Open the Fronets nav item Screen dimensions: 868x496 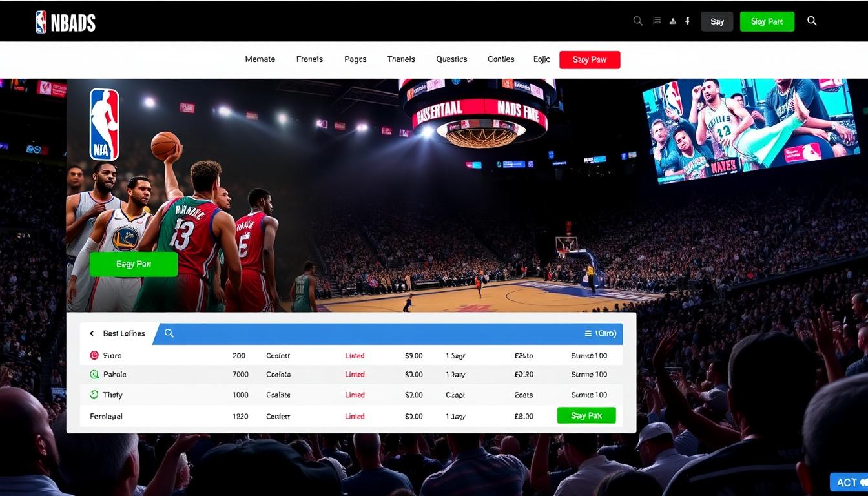click(x=309, y=59)
